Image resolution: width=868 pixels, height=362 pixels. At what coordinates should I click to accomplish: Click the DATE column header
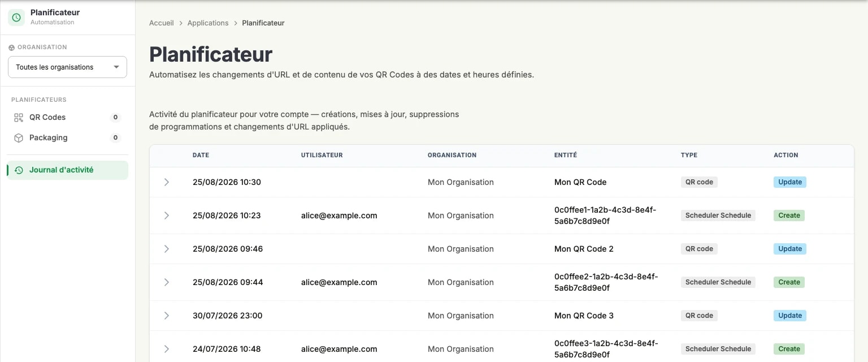point(201,155)
